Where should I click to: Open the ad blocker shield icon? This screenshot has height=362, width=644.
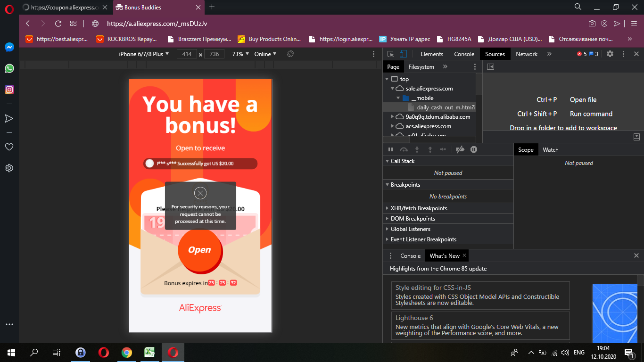click(604, 24)
